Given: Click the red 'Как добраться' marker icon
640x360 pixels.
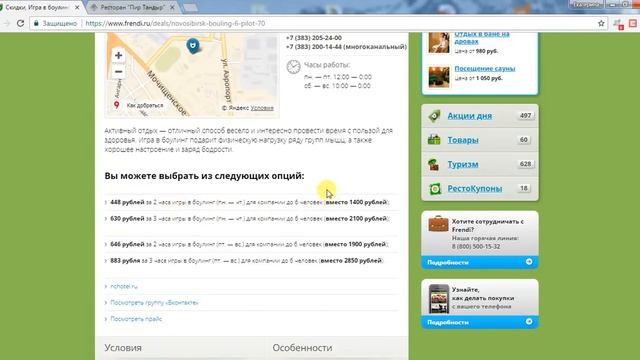Looking at the screenshot, I should (x=117, y=105).
